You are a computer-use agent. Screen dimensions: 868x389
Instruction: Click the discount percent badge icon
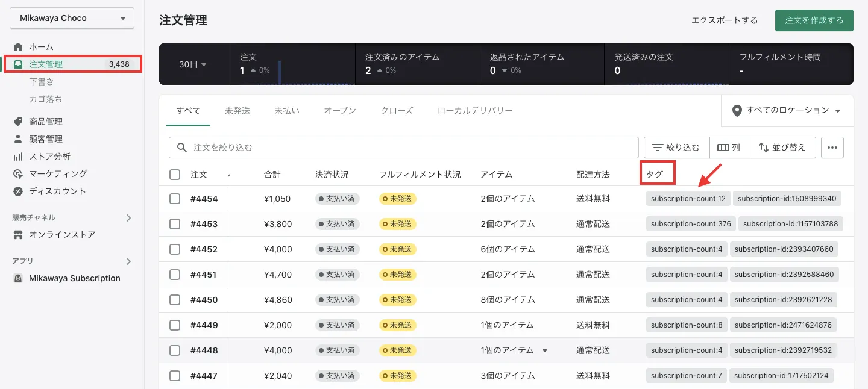coord(18,191)
